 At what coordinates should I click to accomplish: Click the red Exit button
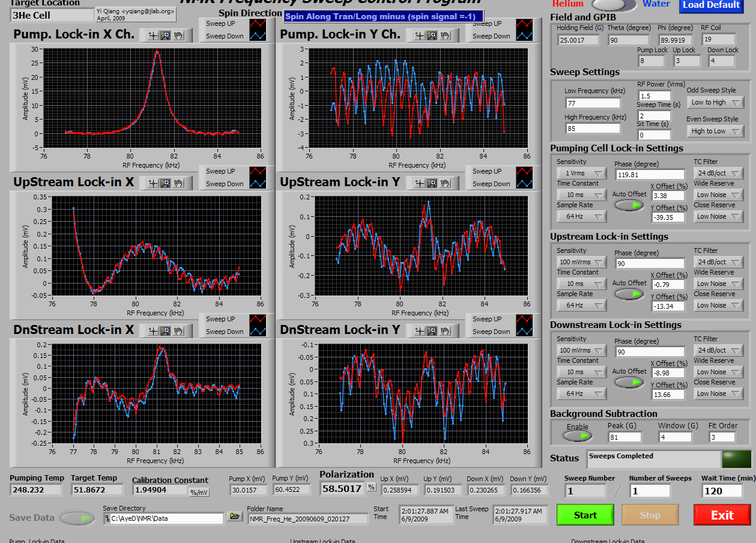[722, 515]
